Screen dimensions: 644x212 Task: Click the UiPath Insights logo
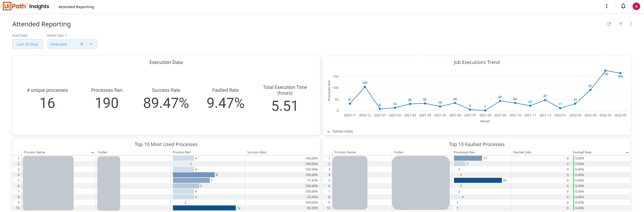coord(26,6)
